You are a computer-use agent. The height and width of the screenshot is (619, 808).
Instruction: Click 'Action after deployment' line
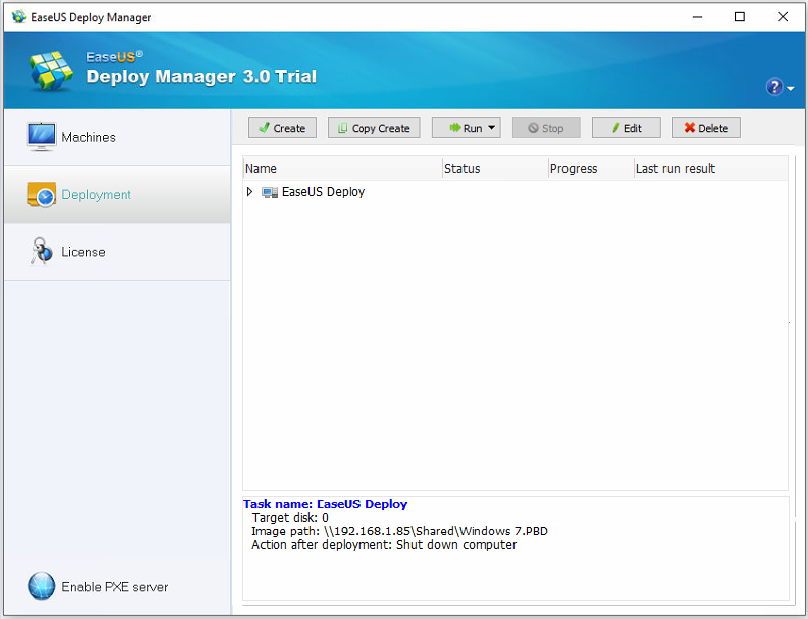point(384,545)
